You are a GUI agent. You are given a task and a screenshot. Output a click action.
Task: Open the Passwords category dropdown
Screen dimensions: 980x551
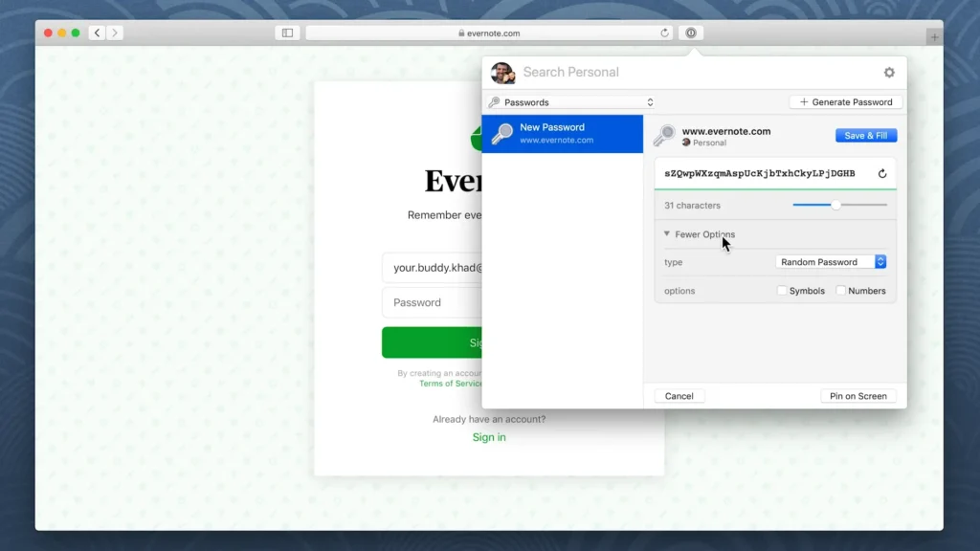tap(571, 102)
